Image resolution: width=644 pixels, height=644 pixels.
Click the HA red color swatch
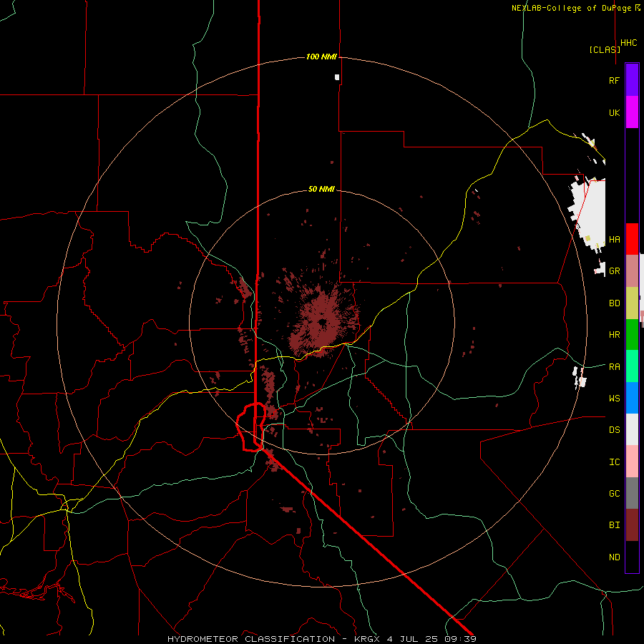click(x=632, y=239)
